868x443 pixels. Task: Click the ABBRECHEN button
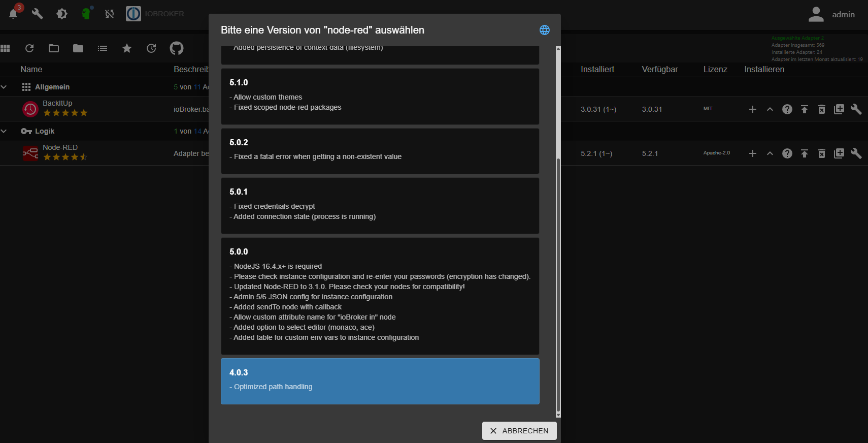[519, 431]
